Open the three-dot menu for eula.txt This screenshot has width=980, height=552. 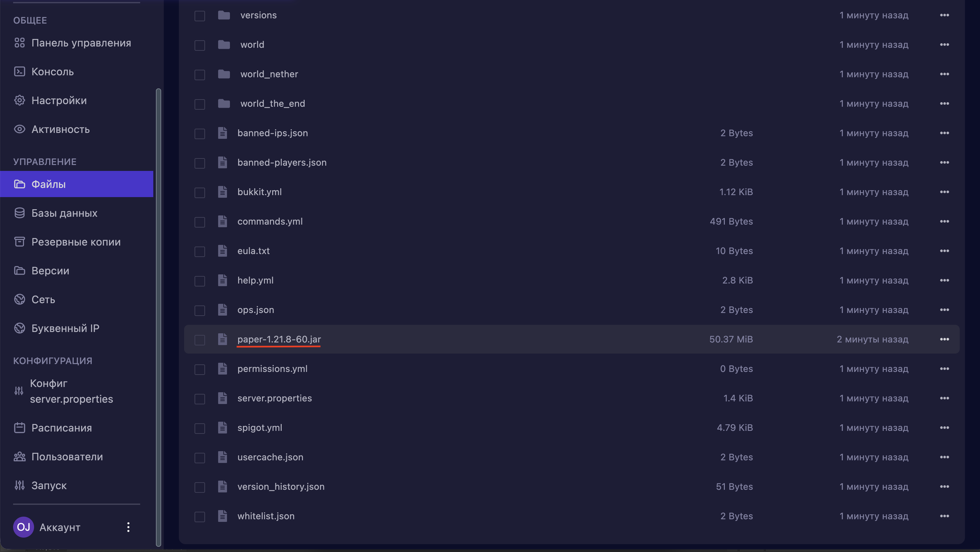coord(944,251)
